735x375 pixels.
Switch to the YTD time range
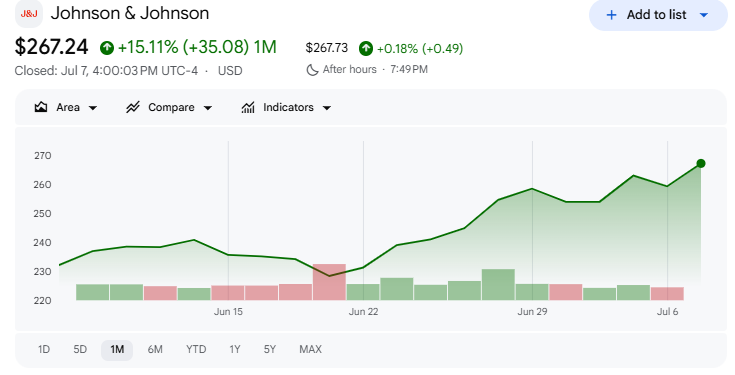[196, 350]
